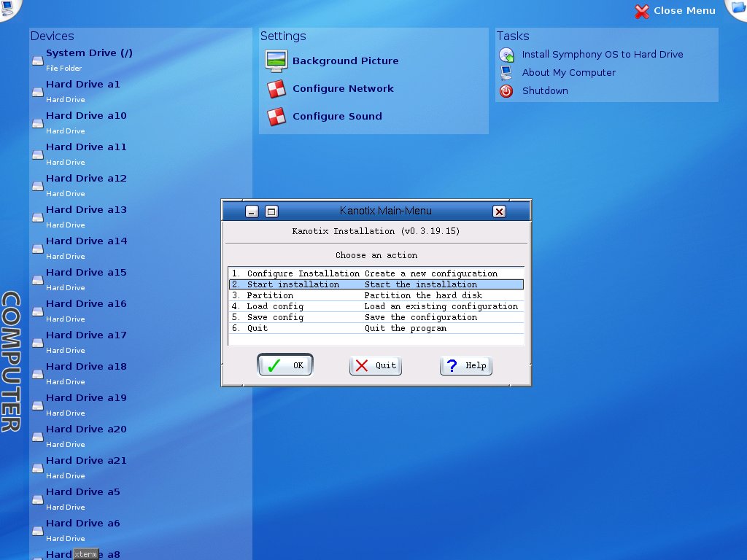Open Background Picture settings
The height and width of the screenshot is (560, 747).
345,61
